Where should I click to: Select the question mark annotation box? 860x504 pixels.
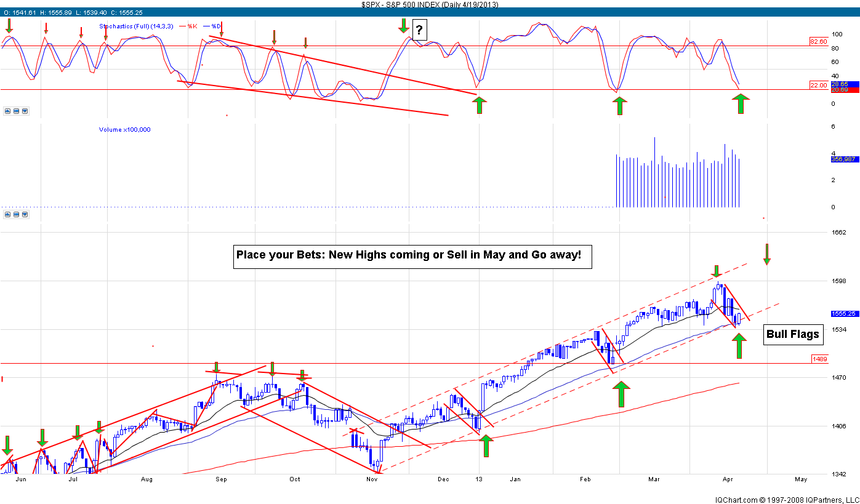[x=419, y=30]
